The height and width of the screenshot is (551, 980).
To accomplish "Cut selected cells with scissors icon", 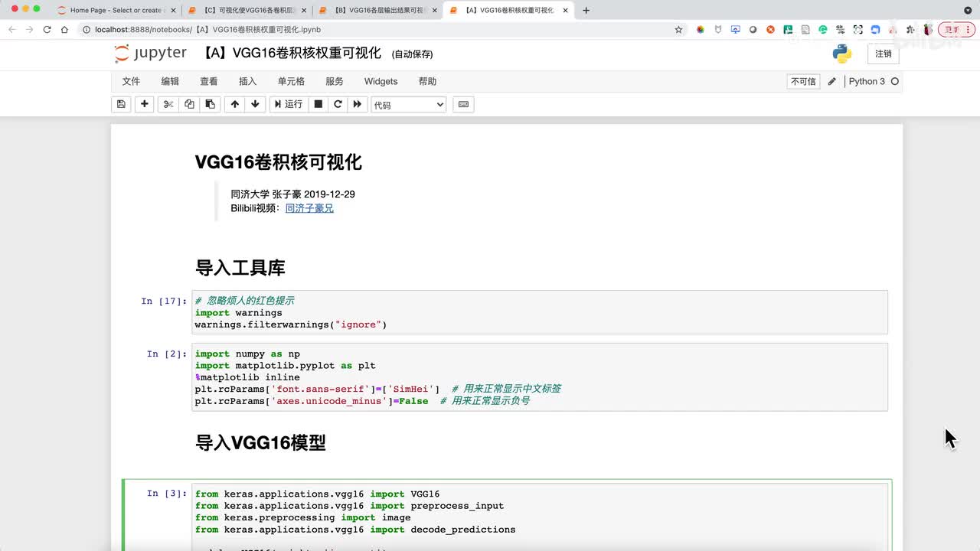I will [x=168, y=104].
